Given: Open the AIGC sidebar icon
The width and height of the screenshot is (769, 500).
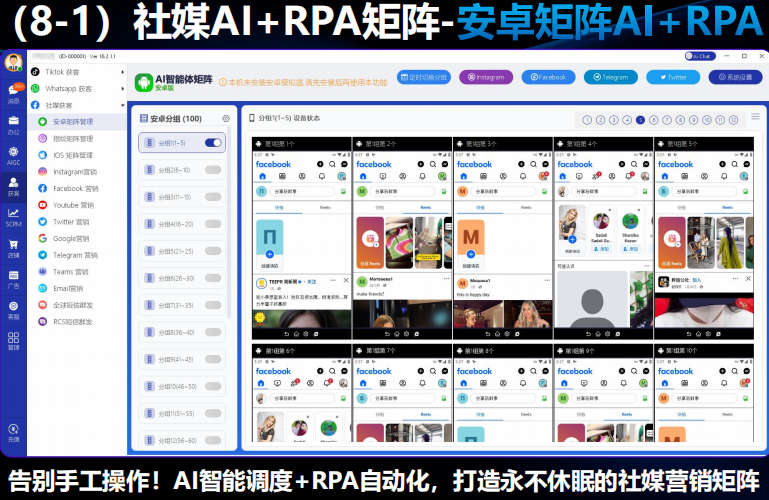Looking at the screenshot, I should [14, 155].
